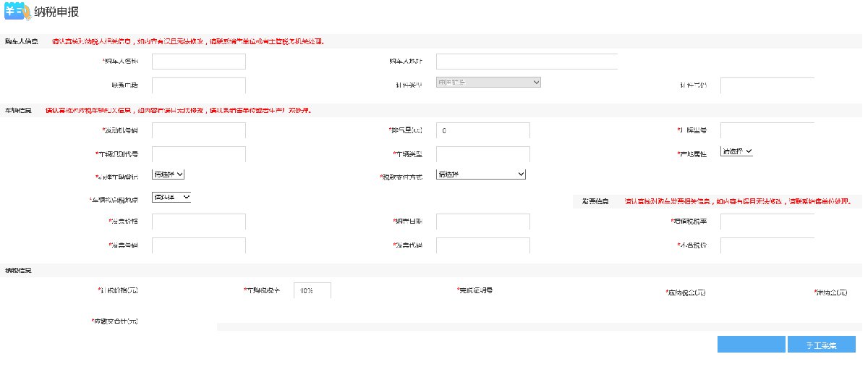Click the 车辆信息 section heading
Viewport: 868px width, 375px height.
(18, 111)
